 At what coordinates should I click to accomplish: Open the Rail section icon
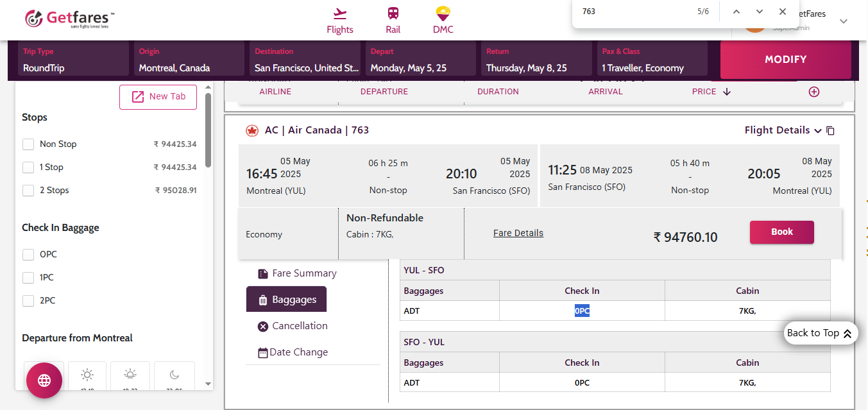click(393, 14)
